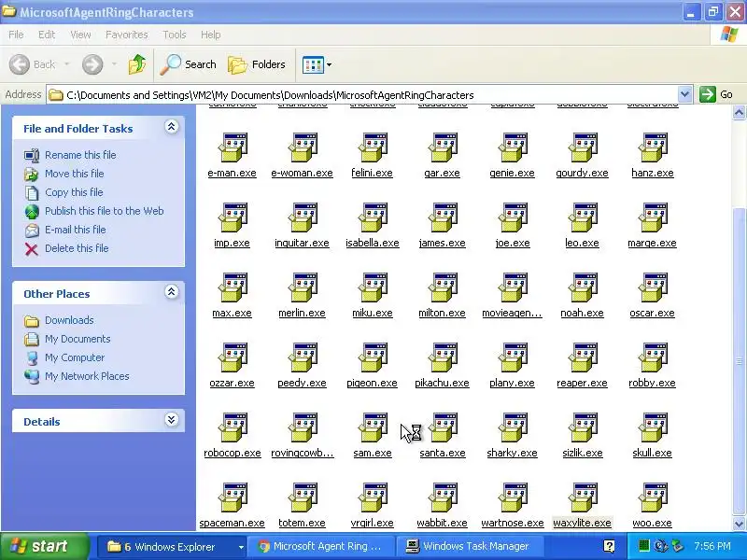Viewport: 747px width, 560px height.
Task: Open the Favorites menu
Action: pyautogui.click(x=127, y=35)
